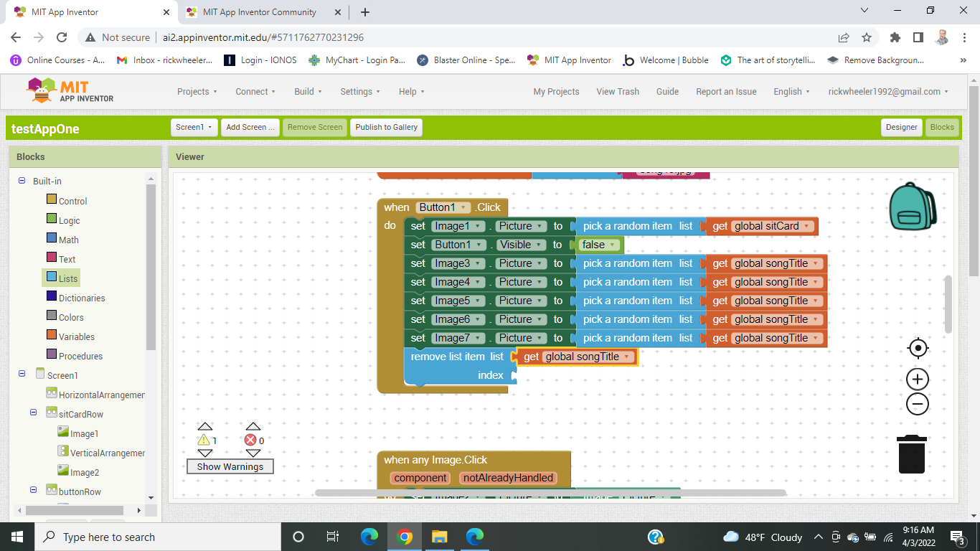Select the Lists block category
The width and height of the screenshot is (980, 551).
(x=68, y=278)
